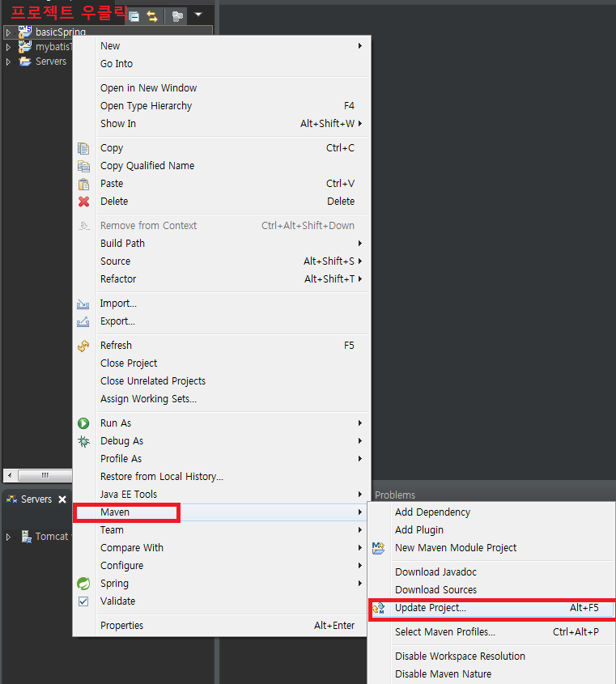The height and width of the screenshot is (684, 616).
Task: Choose Add Plugin
Action: click(x=491, y=530)
